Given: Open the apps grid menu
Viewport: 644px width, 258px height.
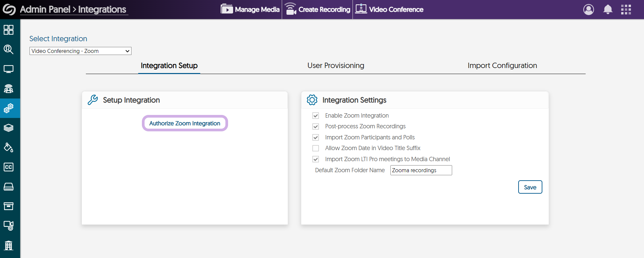Looking at the screenshot, I should [x=626, y=9].
